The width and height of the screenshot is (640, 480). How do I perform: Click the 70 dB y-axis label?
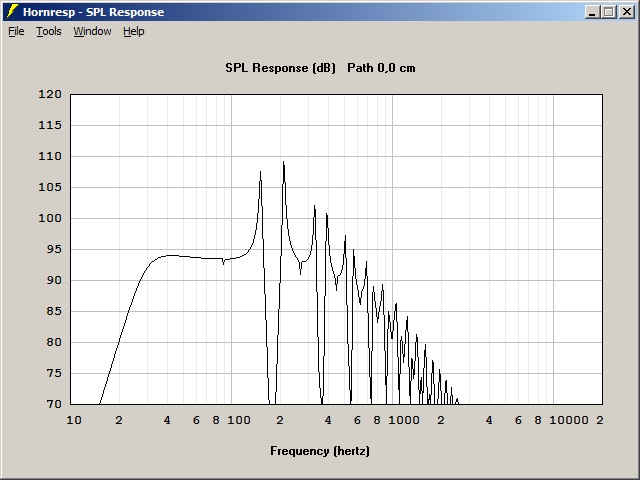point(53,404)
